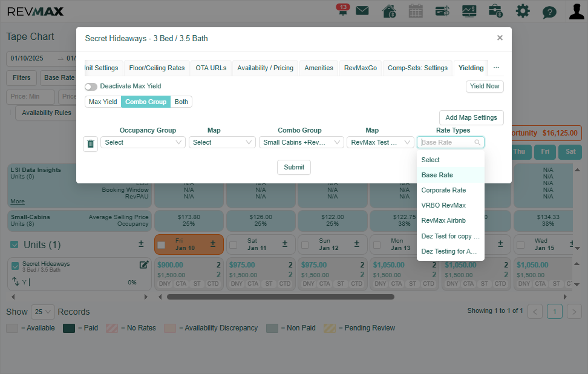Show more tabs via ellipsis icon

point(496,68)
